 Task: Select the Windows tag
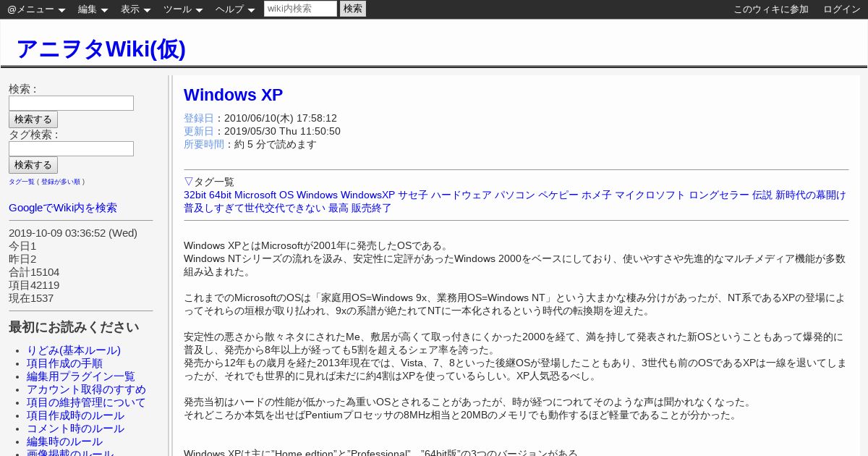(x=317, y=195)
